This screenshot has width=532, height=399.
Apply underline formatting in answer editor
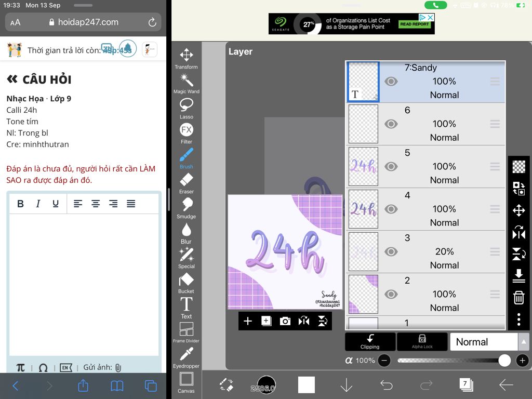(56, 204)
